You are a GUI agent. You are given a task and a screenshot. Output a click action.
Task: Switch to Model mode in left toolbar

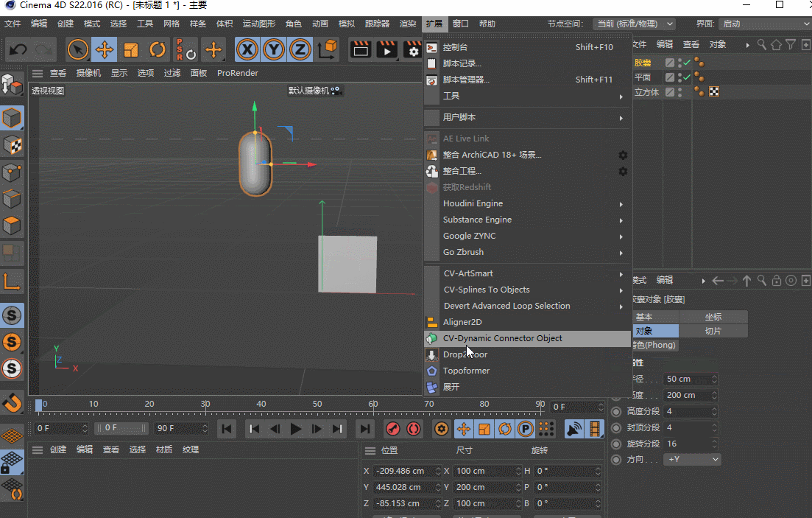point(12,119)
